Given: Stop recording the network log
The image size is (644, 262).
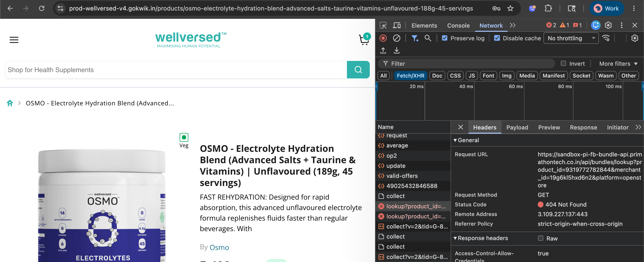Looking at the screenshot, I should coord(383,38).
